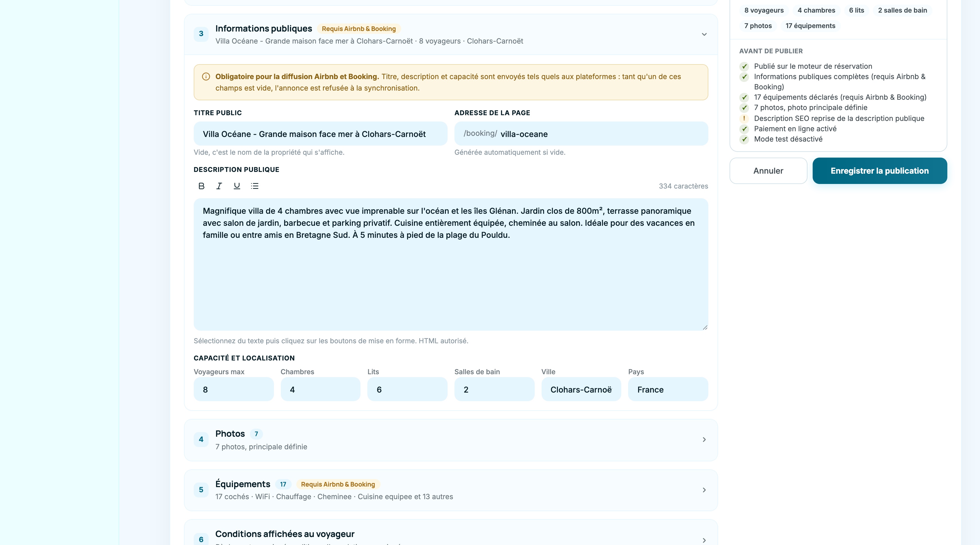Edit the Voyageurs max field
The image size is (980, 545).
pos(234,389)
